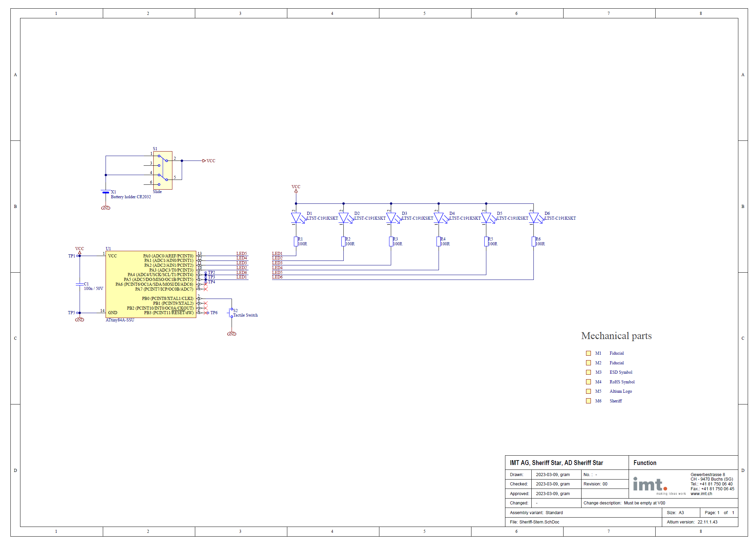Select the S1 slide switch body

tap(163, 170)
